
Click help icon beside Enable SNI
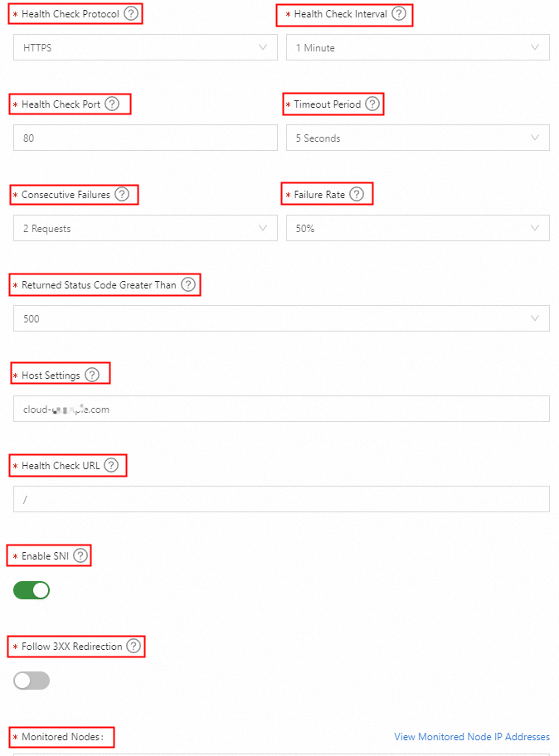click(x=80, y=555)
